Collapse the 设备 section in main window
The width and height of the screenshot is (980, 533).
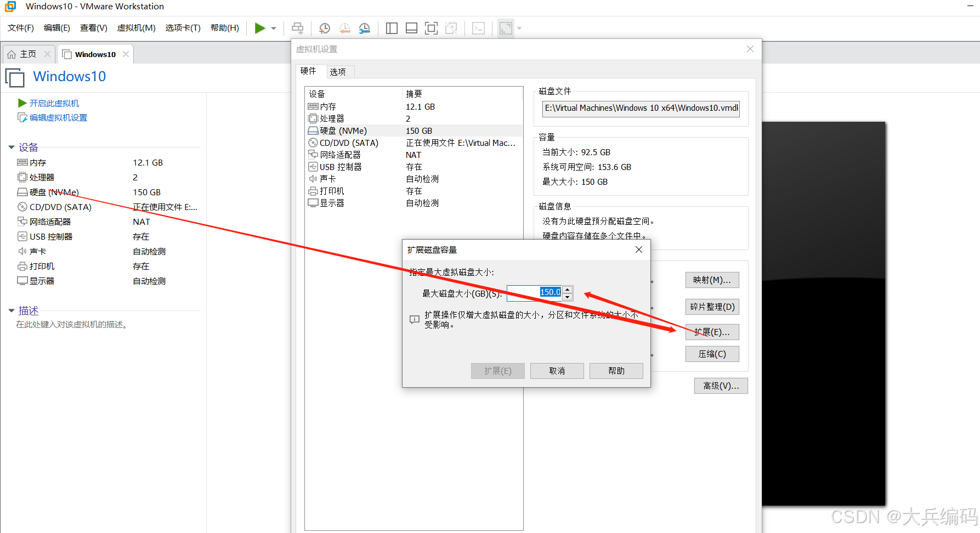point(12,147)
